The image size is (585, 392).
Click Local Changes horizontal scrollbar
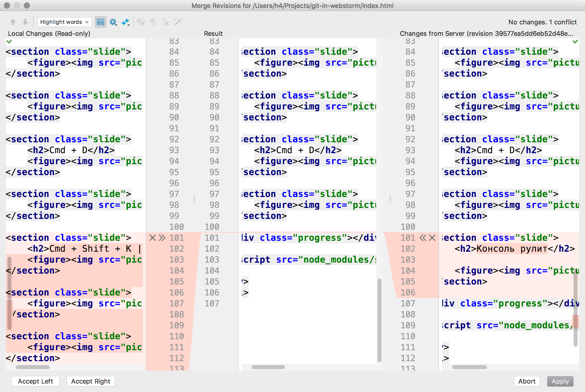click(33, 367)
